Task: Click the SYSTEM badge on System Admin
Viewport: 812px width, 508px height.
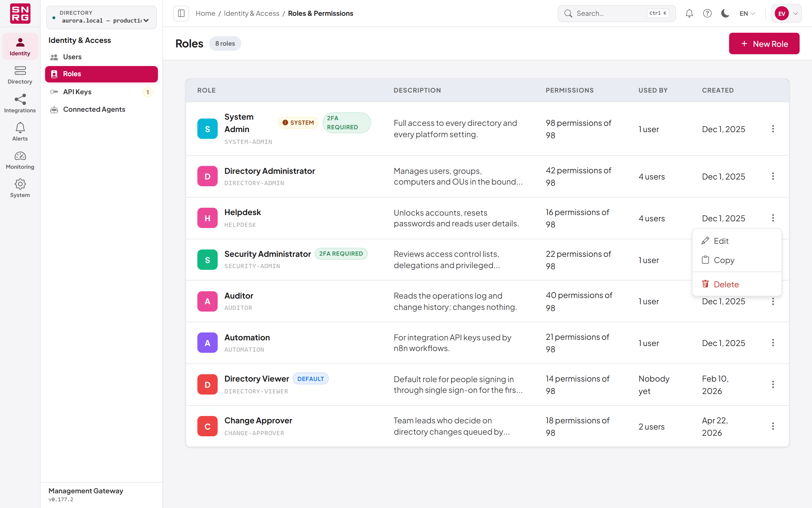Action: click(298, 123)
